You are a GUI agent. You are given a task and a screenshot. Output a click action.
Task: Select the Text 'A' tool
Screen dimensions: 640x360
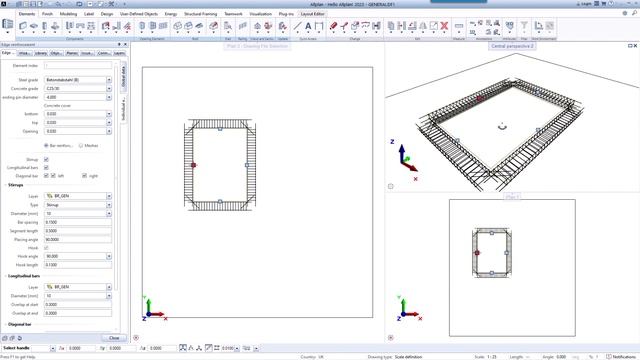308,27
